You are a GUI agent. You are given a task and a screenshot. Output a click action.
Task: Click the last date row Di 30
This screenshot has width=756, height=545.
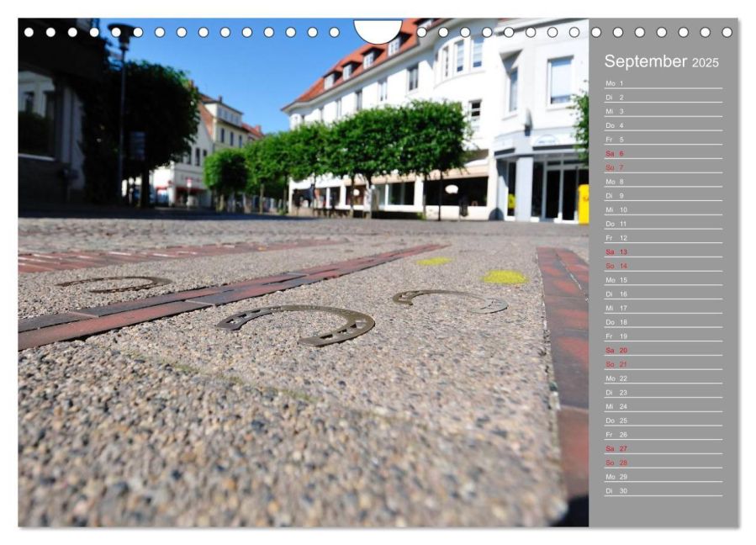tap(616, 490)
